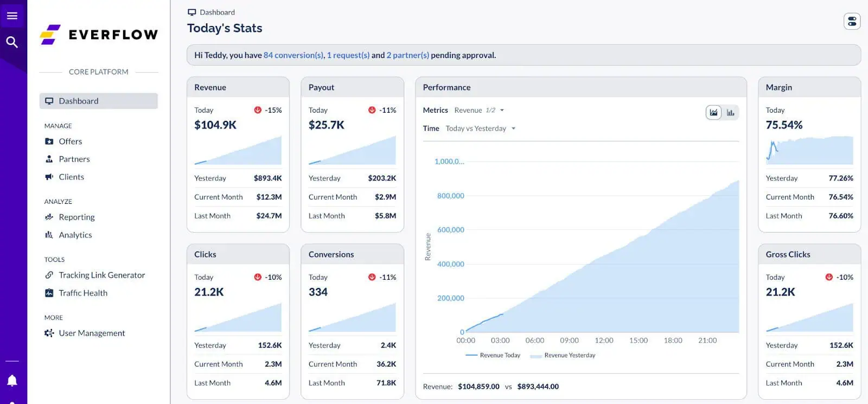Switch Performance to area chart view

pos(713,112)
